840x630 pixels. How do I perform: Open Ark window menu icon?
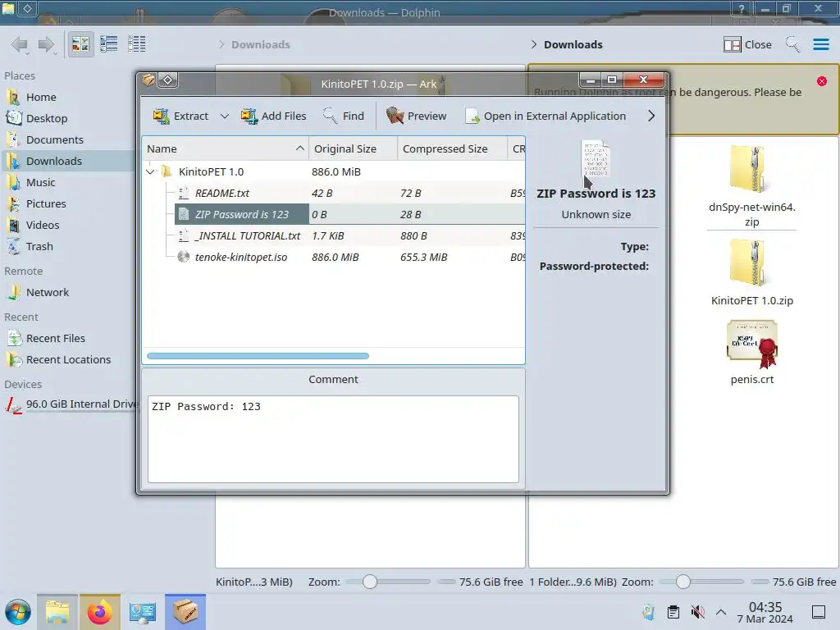click(x=148, y=80)
